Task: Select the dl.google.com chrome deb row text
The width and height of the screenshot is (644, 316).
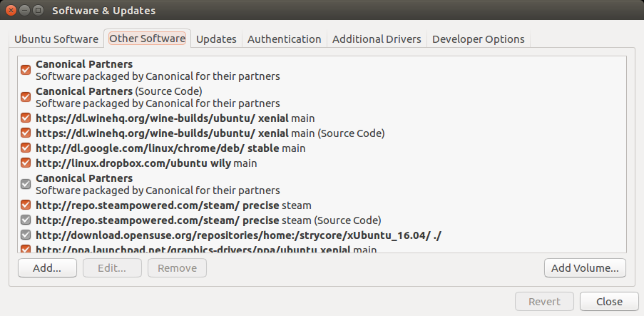Action: (x=170, y=148)
